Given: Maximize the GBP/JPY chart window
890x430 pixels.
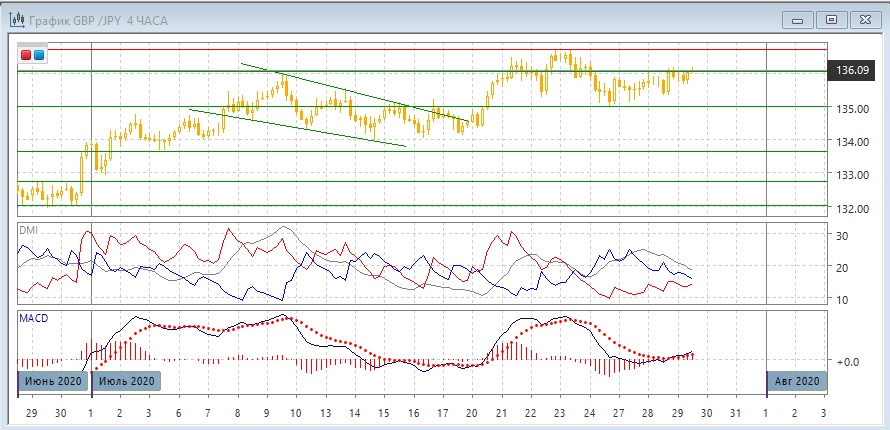Looking at the screenshot, I should (830, 19).
